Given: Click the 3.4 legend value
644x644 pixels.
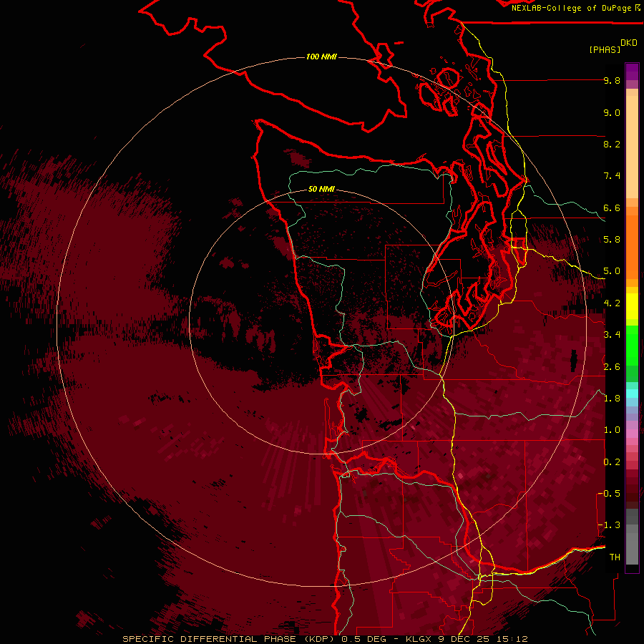Looking at the screenshot, I should (x=612, y=335).
